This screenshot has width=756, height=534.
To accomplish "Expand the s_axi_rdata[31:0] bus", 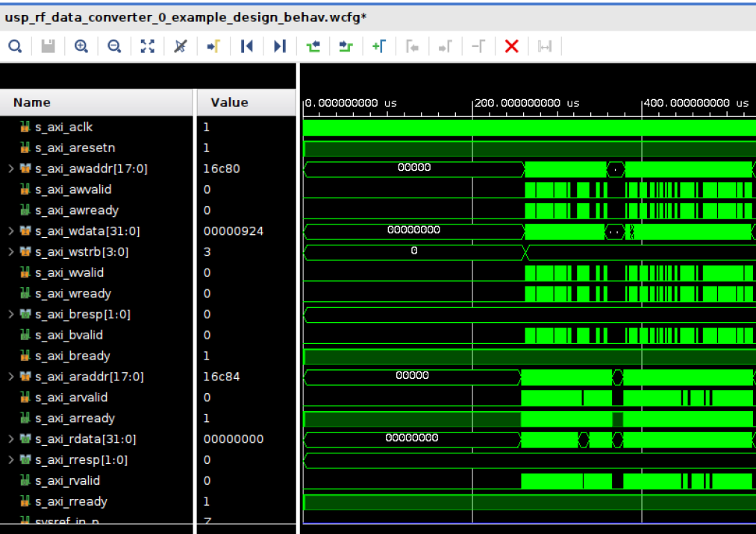I will point(10,439).
